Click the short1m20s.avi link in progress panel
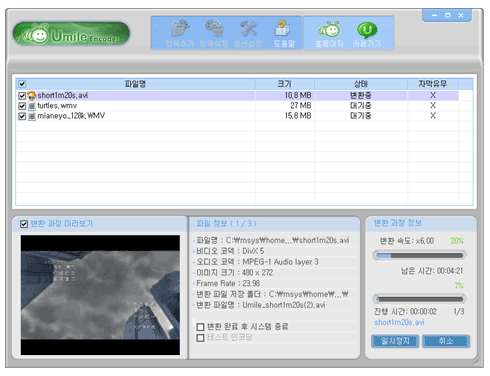 399,322
